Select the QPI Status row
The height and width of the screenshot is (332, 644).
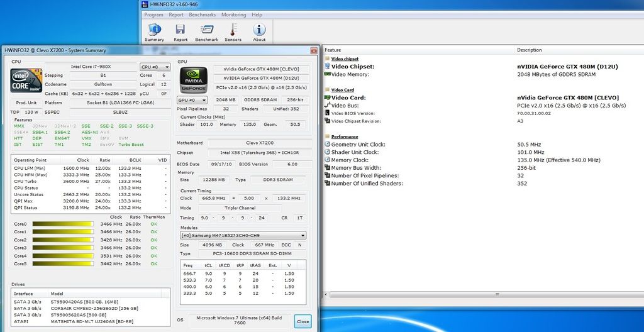[91, 207]
